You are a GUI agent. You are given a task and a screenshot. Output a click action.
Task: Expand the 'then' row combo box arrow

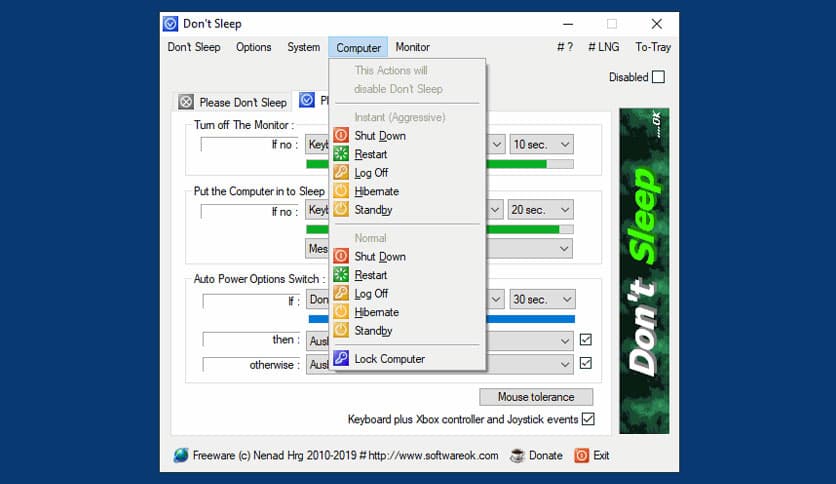pos(565,341)
